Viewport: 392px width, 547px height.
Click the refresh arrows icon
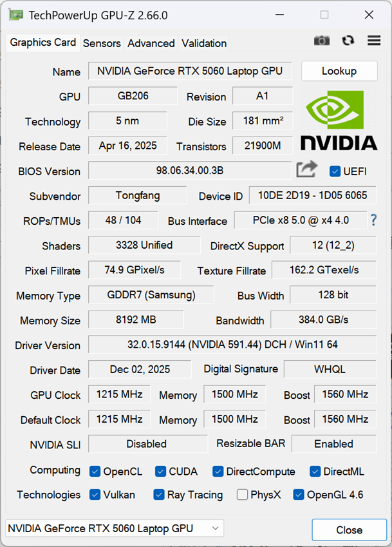(x=348, y=41)
